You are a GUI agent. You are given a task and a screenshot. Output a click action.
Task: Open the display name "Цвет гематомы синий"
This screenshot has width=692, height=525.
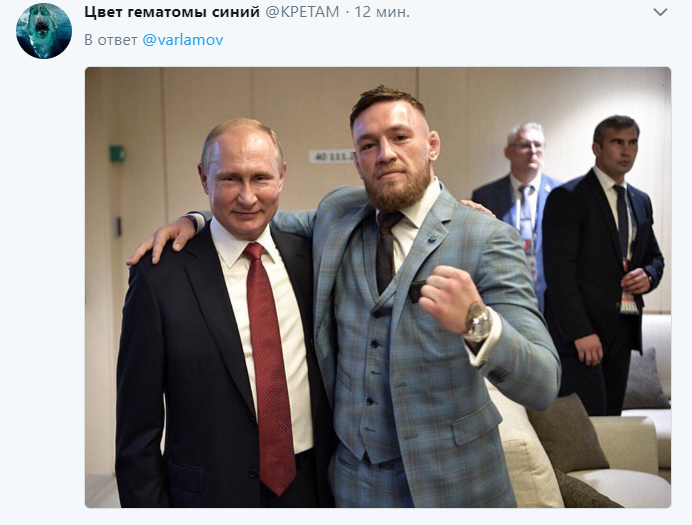pyautogui.click(x=172, y=12)
